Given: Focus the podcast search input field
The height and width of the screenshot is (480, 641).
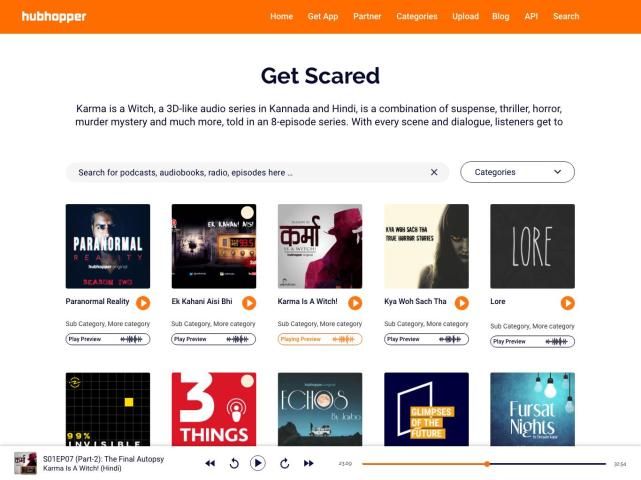Looking at the screenshot, I should click(x=247, y=173).
